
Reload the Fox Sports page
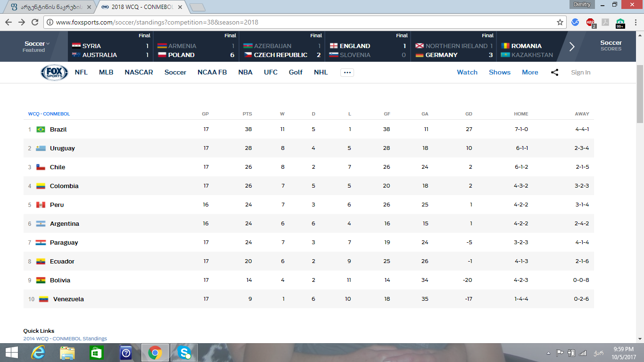[x=35, y=22]
